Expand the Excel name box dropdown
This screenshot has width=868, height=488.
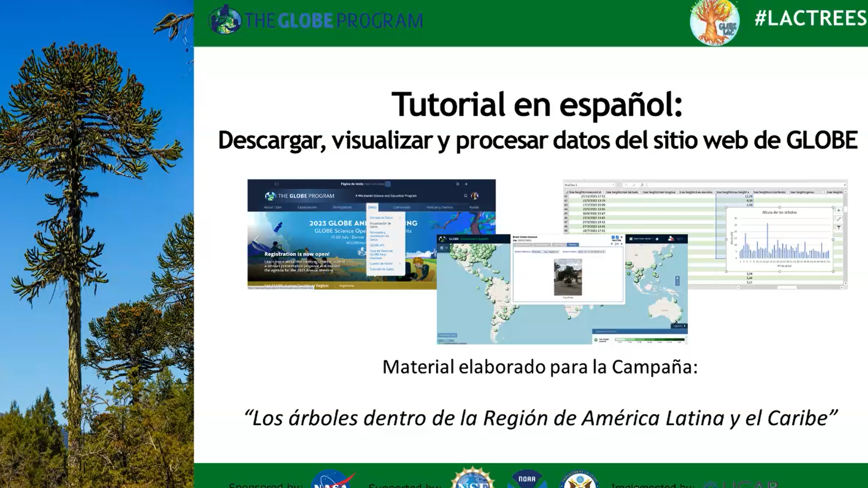point(613,185)
